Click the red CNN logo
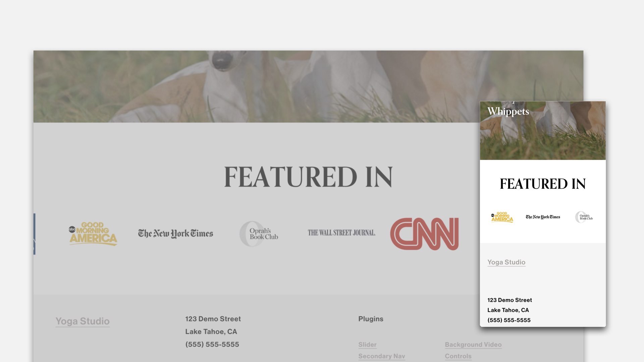 424,234
